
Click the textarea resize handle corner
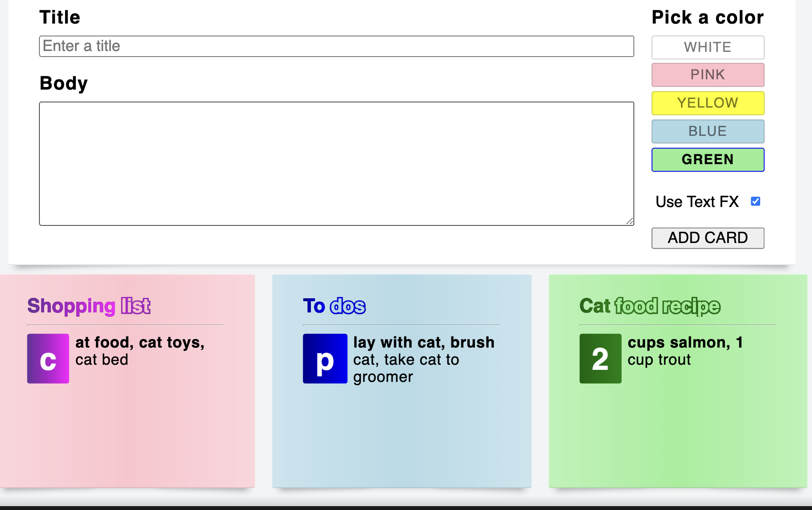click(x=630, y=221)
